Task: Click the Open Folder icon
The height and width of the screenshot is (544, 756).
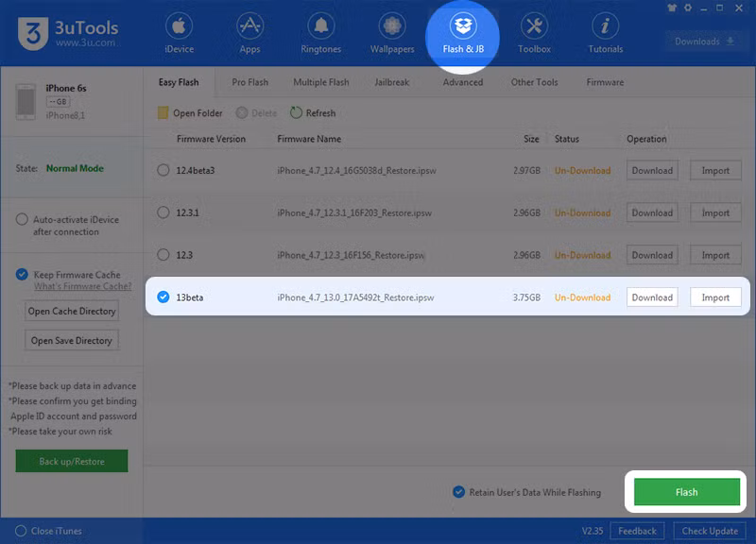Action: [163, 113]
